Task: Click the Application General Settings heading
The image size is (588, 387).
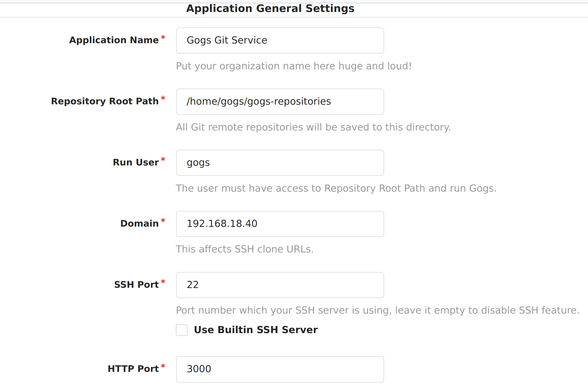Action: click(x=270, y=8)
